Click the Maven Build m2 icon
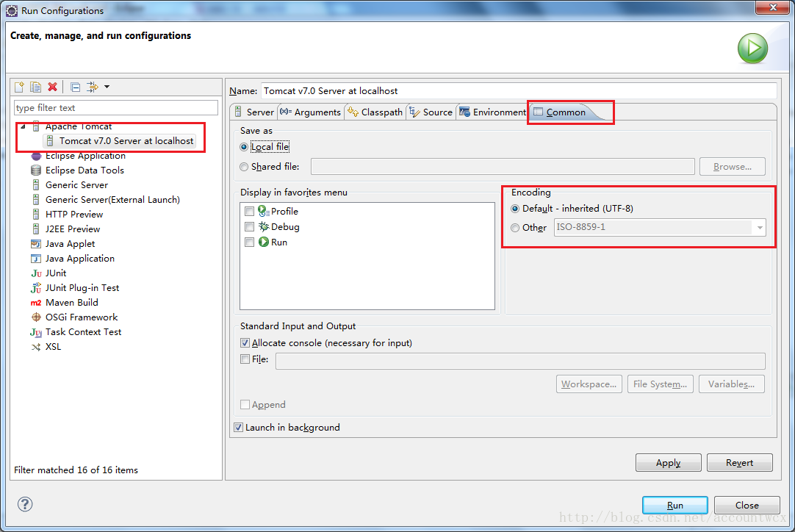 36,303
